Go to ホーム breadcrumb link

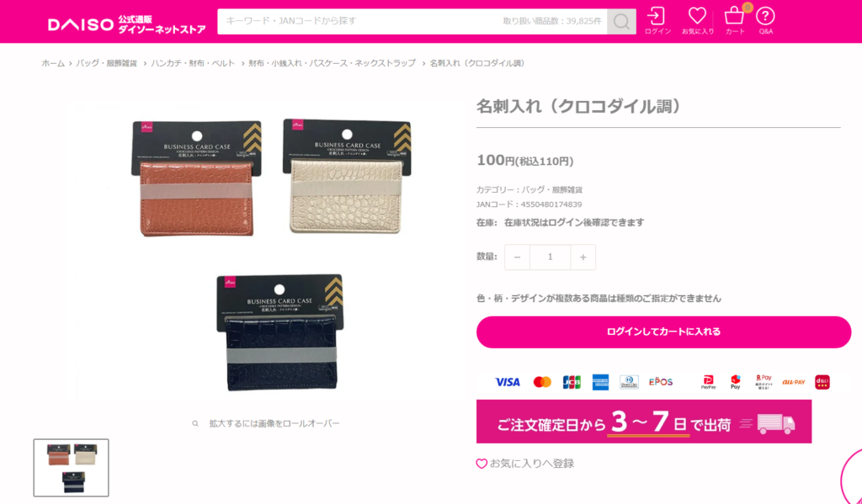click(x=53, y=63)
